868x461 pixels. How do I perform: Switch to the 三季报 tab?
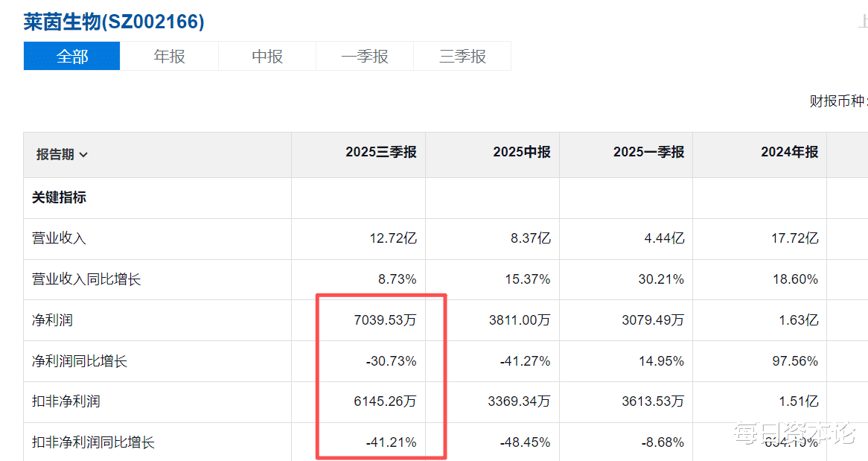point(462,57)
